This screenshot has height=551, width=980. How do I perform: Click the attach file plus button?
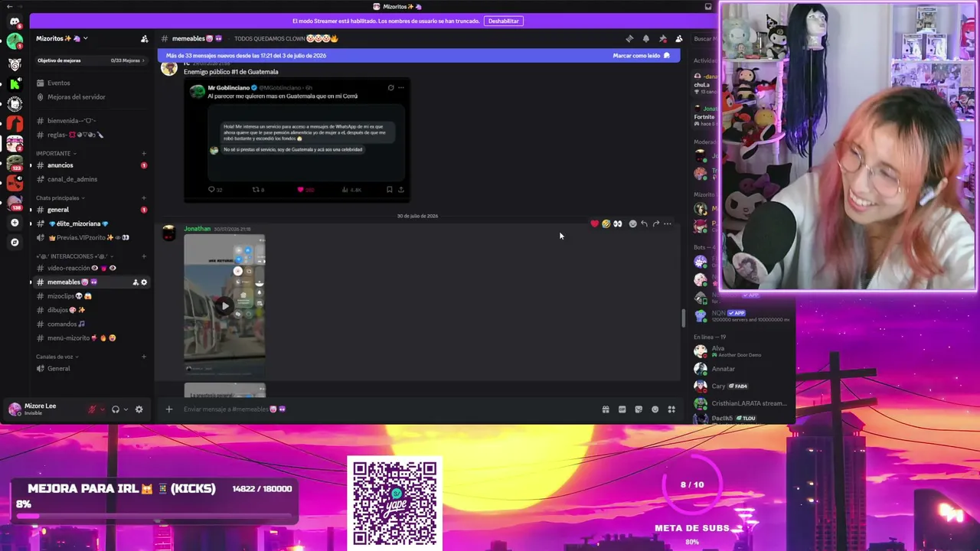[169, 409]
